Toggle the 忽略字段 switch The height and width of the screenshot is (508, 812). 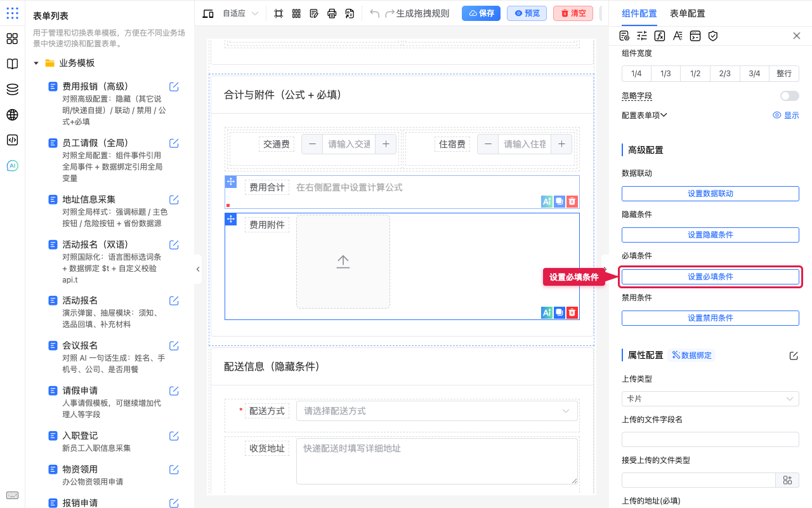pyautogui.click(x=790, y=96)
